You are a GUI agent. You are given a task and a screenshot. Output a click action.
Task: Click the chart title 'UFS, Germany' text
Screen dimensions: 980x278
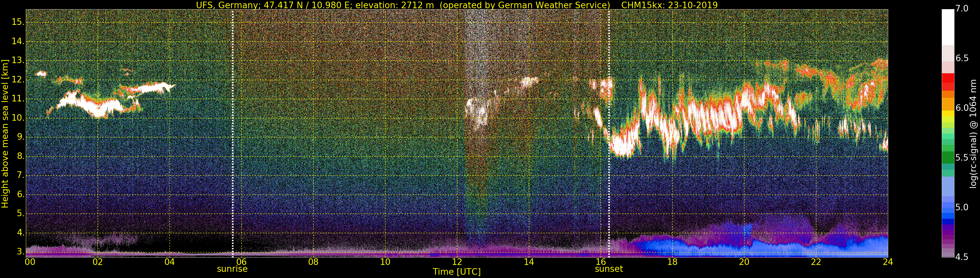[x=227, y=5]
